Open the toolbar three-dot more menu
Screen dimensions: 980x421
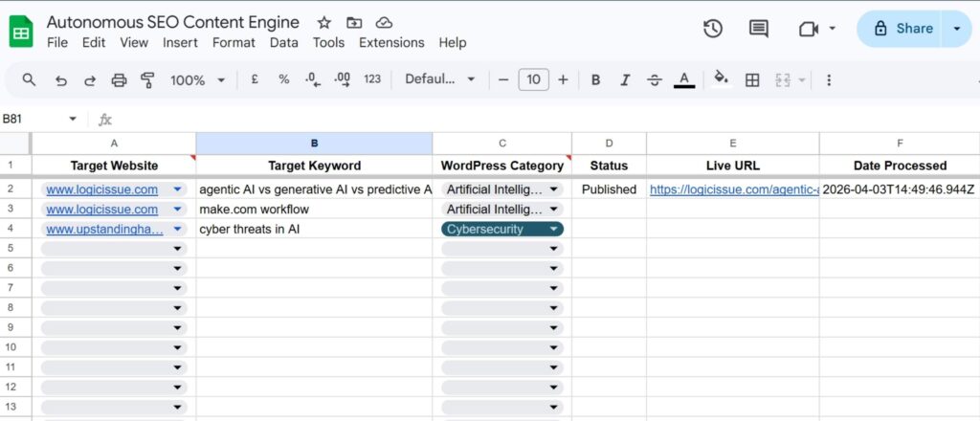pyautogui.click(x=829, y=80)
